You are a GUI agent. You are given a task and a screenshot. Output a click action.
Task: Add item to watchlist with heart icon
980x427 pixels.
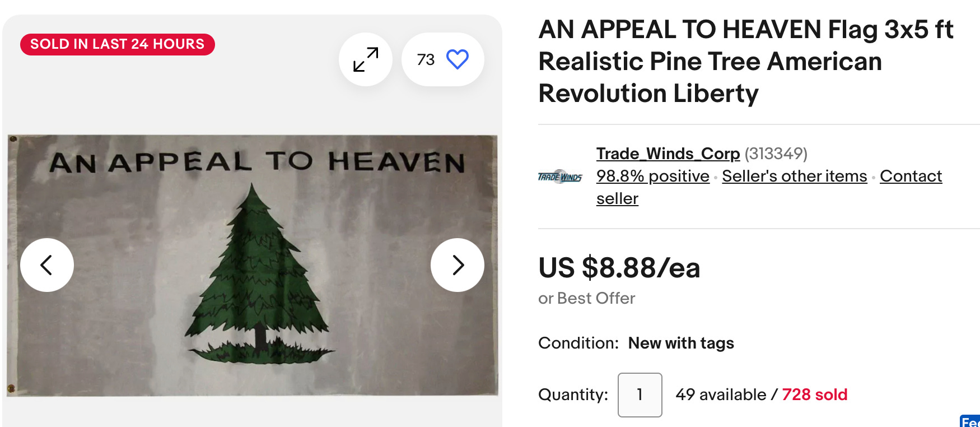[457, 59]
